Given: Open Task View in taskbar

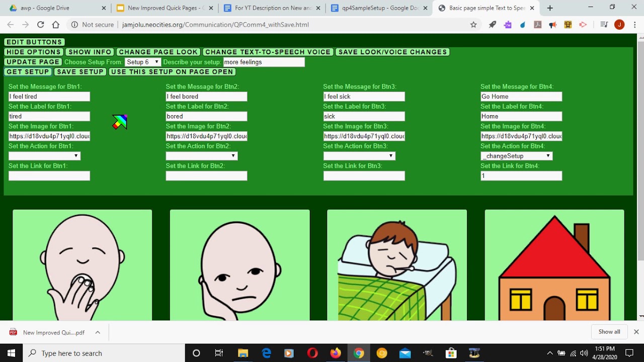Looking at the screenshot, I should click(x=219, y=353).
